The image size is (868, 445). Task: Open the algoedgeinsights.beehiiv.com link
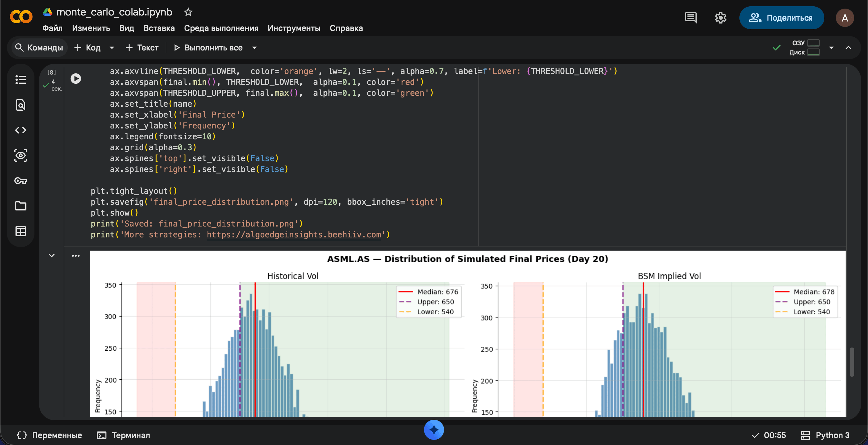point(294,235)
